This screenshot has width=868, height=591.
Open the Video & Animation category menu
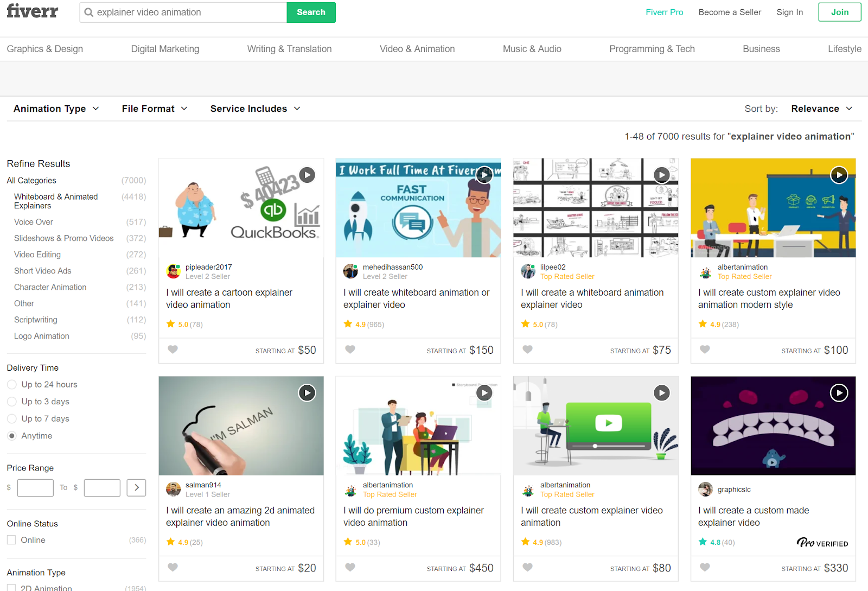point(417,49)
